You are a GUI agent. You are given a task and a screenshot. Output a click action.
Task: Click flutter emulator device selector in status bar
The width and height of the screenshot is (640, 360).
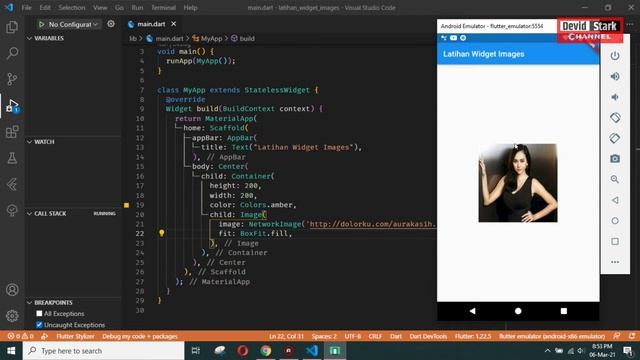(552, 336)
